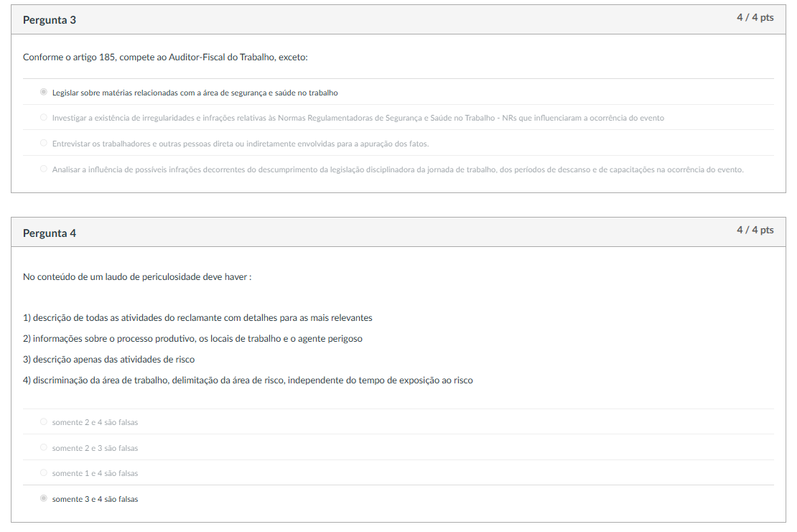Click statement 4 about 'discriminação da área de trabalho'
This screenshot has width=797, height=532.
248,381
